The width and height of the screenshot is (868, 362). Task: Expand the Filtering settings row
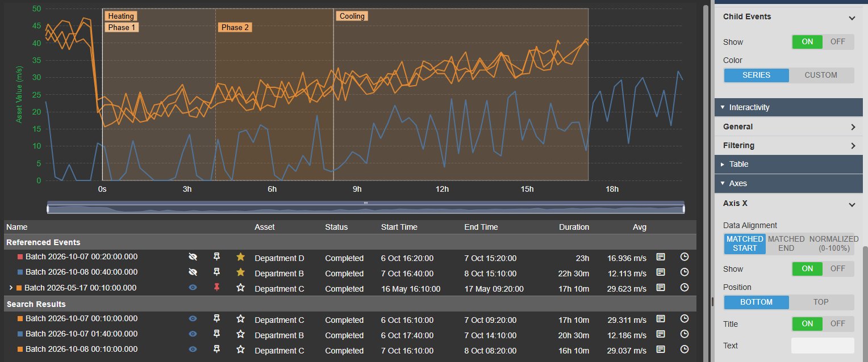tap(789, 145)
